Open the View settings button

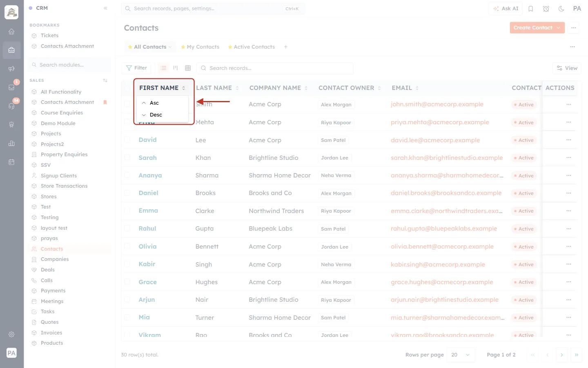pos(567,68)
